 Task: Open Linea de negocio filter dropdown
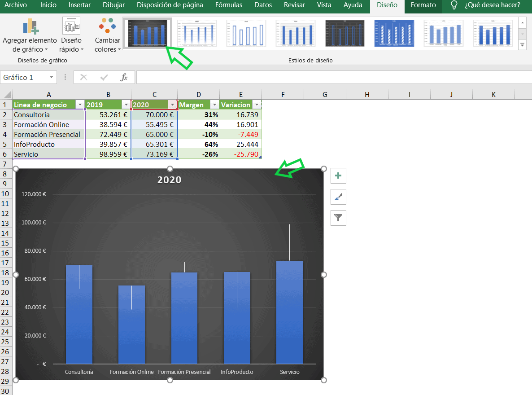80,105
